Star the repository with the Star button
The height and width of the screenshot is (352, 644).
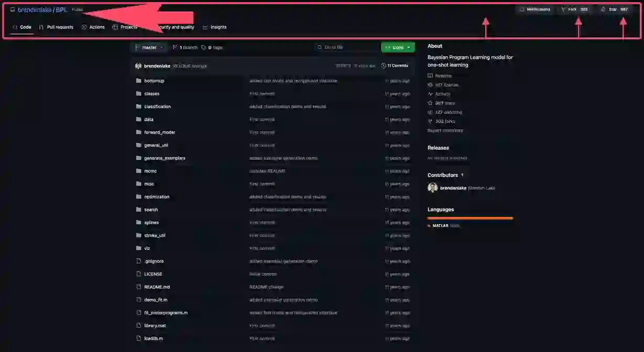tap(614, 9)
